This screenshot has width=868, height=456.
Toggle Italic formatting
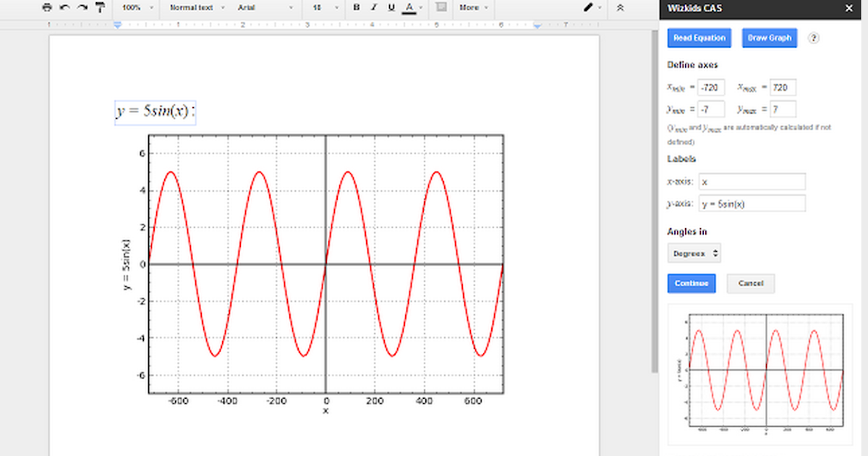[x=373, y=7]
